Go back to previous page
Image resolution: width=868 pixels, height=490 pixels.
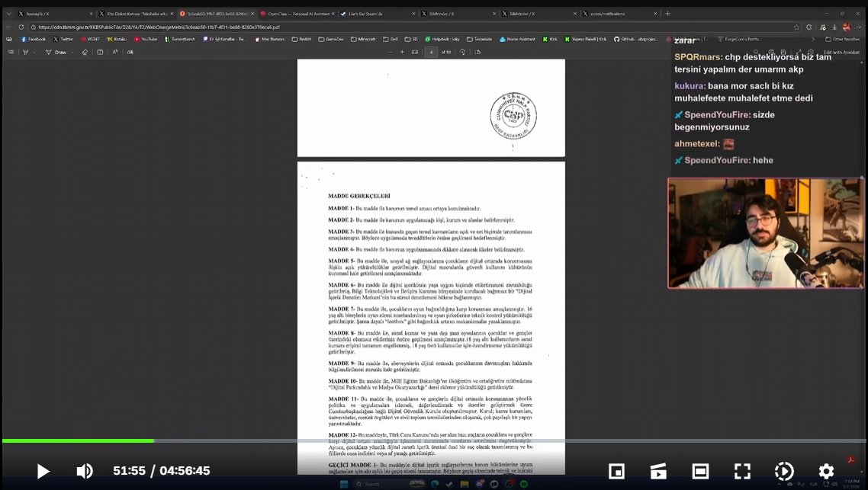pos(8,27)
